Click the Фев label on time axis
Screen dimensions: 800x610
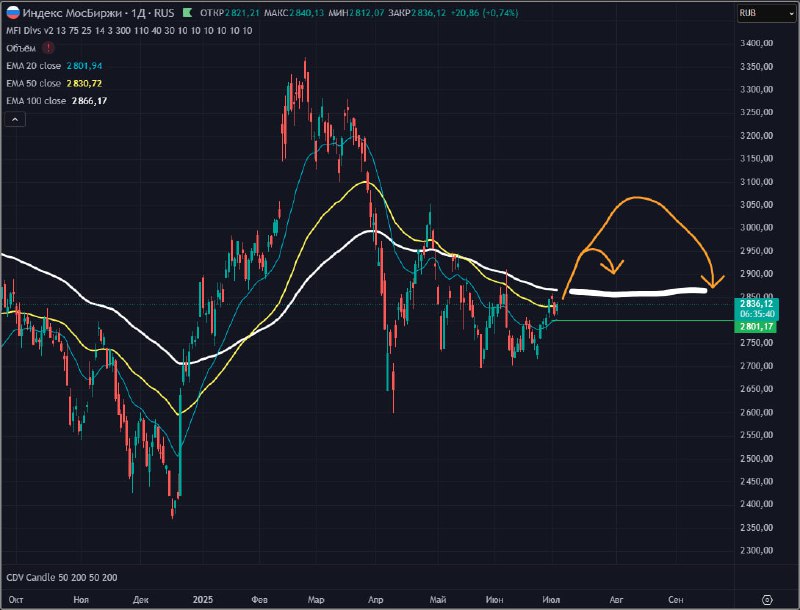(x=259, y=600)
